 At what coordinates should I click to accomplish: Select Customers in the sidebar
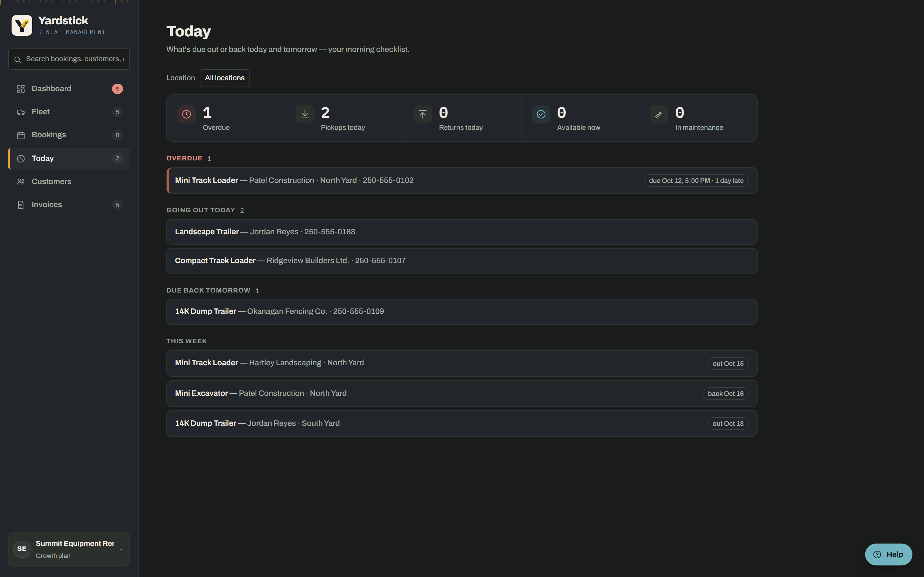pos(69,182)
